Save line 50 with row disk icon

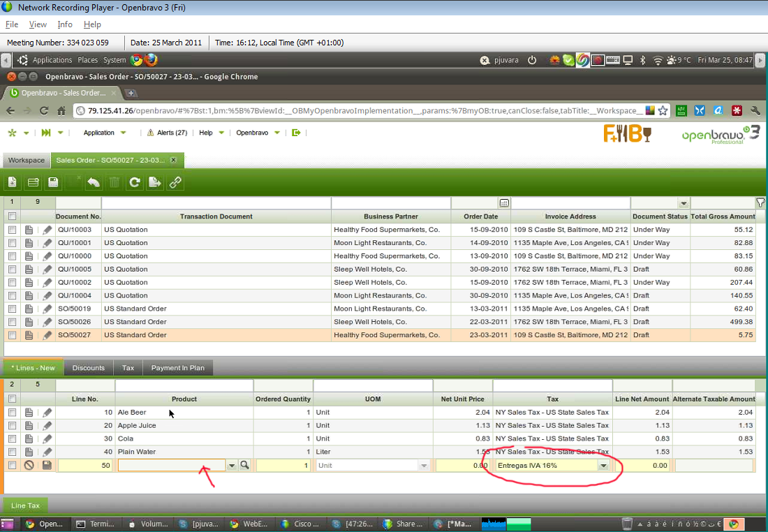pos(47,466)
